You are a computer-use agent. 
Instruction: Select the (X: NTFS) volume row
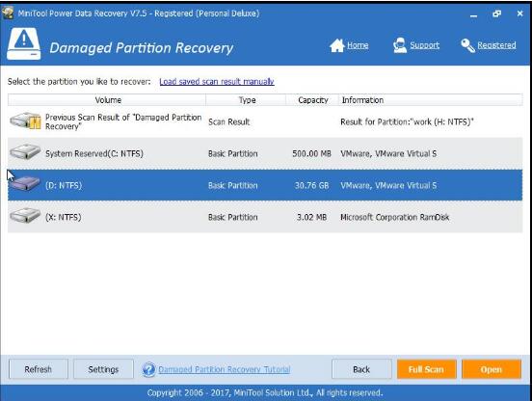pos(265,217)
